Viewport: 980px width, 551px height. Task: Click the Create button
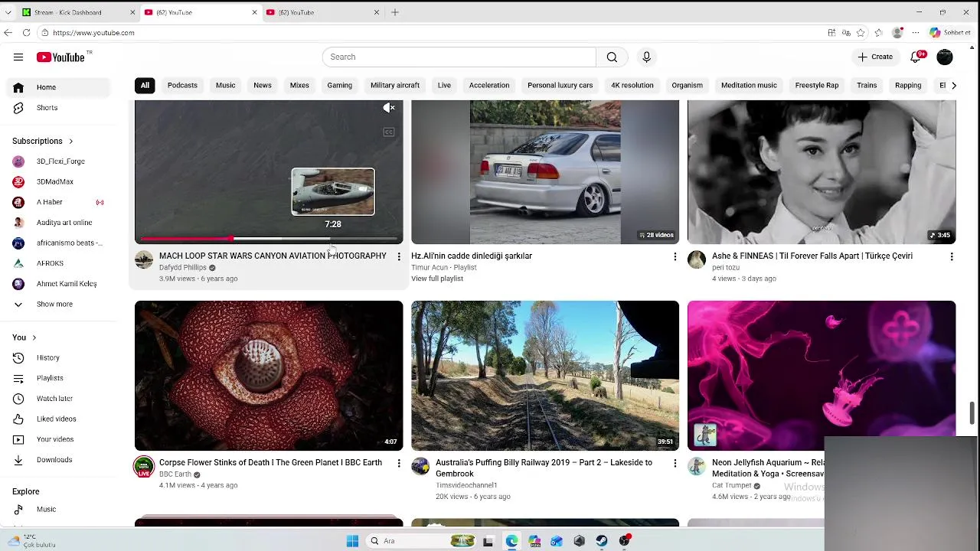pos(874,57)
